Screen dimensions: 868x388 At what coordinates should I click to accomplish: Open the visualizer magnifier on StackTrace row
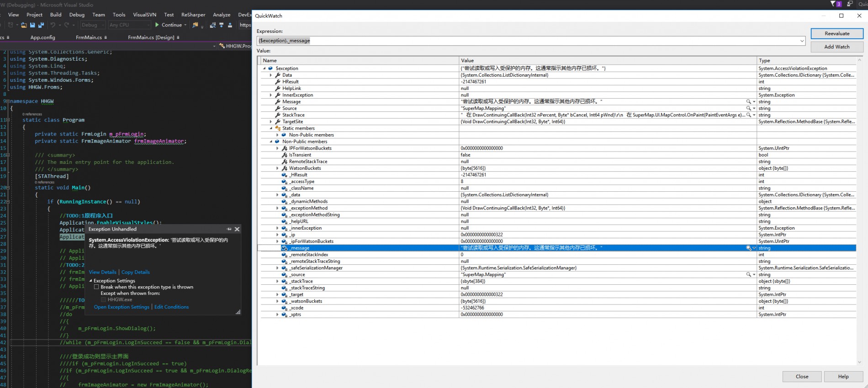click(x=748, y=115)
